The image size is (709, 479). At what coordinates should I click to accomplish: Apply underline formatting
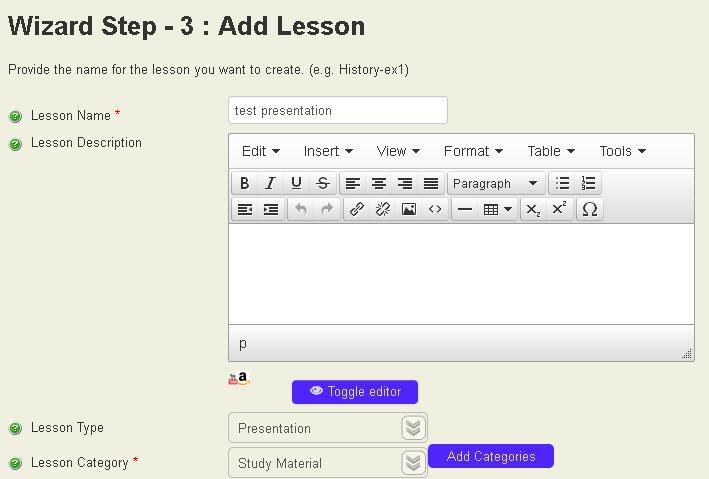click(296, 183)
